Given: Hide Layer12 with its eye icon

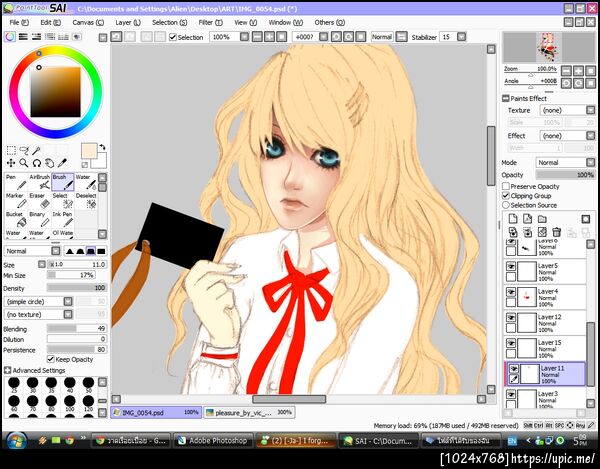Looking at the screenshot, I should tap(511, 318).
